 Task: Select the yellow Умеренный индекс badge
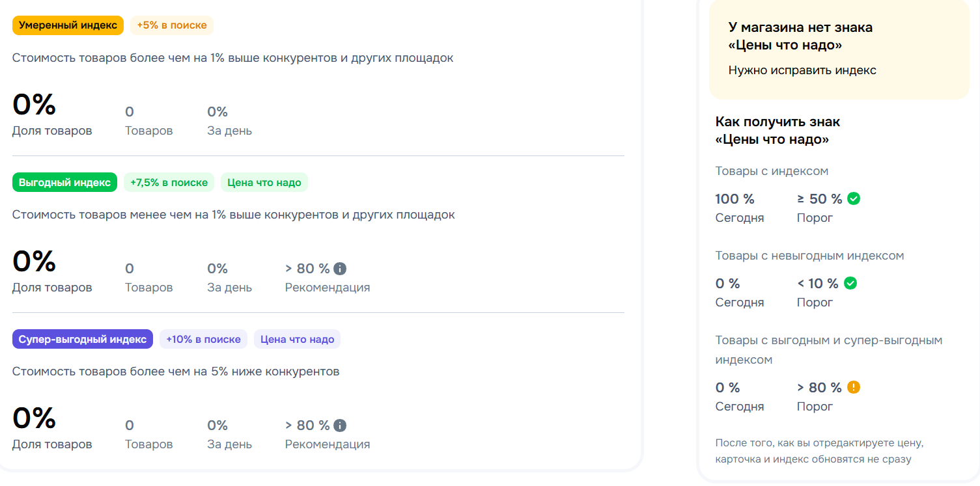(x=68, y=25)
